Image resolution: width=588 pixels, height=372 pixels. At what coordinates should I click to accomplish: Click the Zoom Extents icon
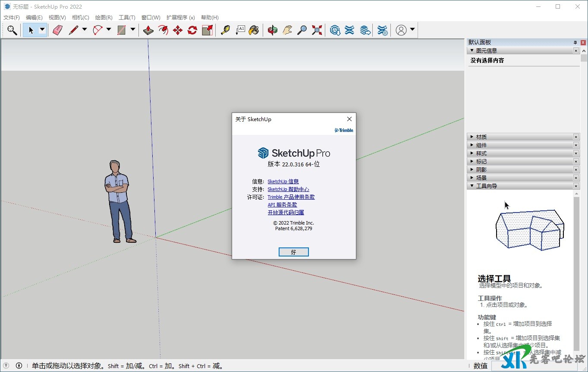[317, 30]
